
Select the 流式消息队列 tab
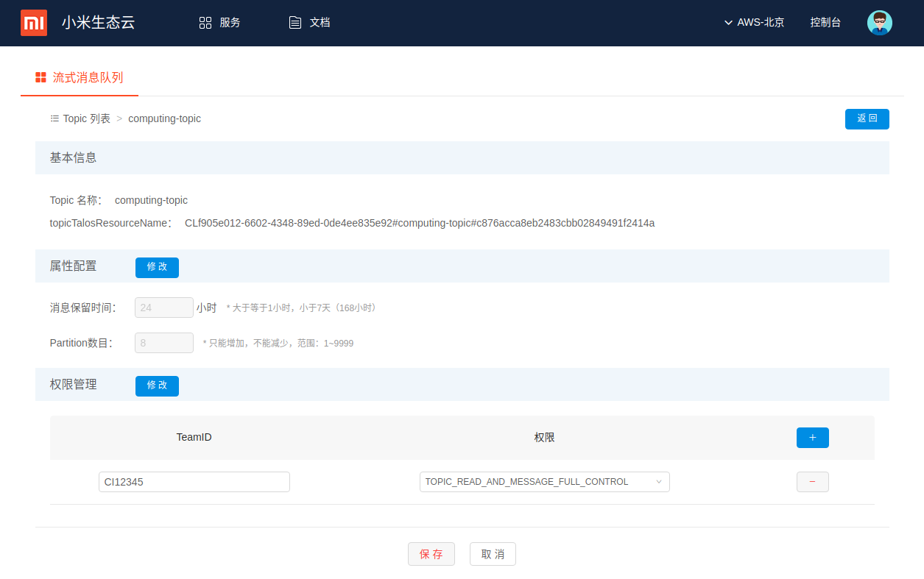pos(88,77)
